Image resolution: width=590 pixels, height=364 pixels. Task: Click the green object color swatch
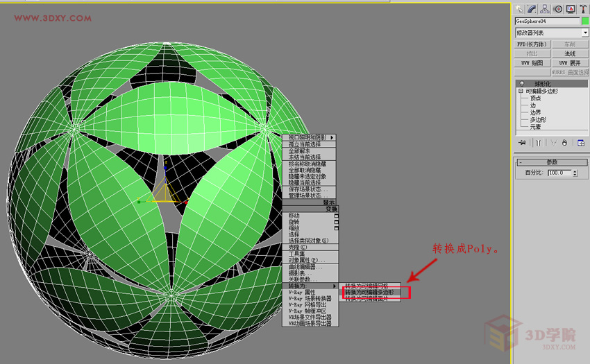click(585, 21)
